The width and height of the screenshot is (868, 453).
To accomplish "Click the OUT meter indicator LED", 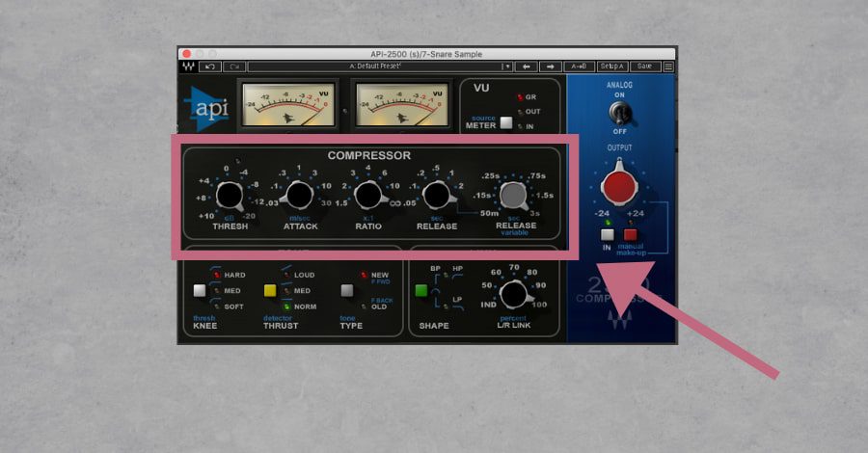I will (520, 112).
